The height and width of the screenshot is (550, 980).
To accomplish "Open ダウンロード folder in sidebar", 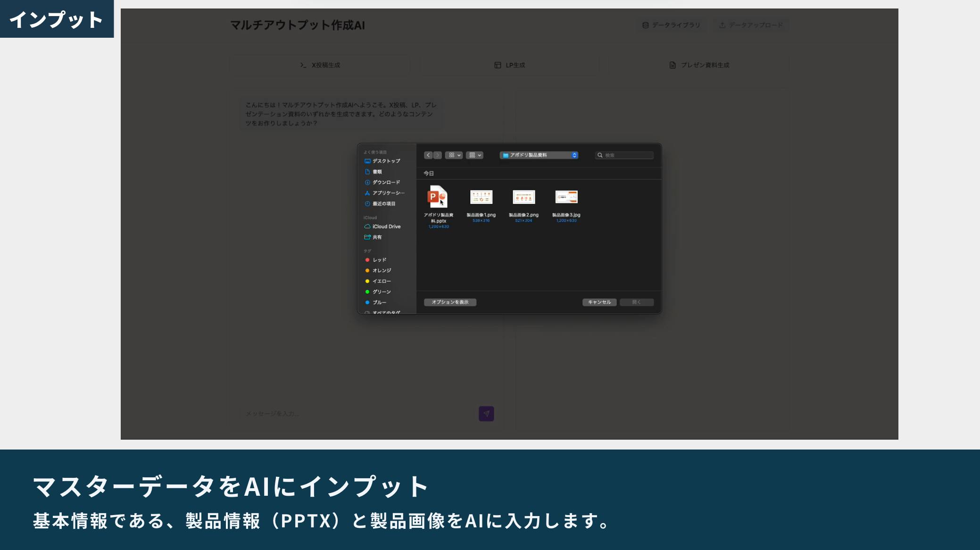I will click(386, 183).
